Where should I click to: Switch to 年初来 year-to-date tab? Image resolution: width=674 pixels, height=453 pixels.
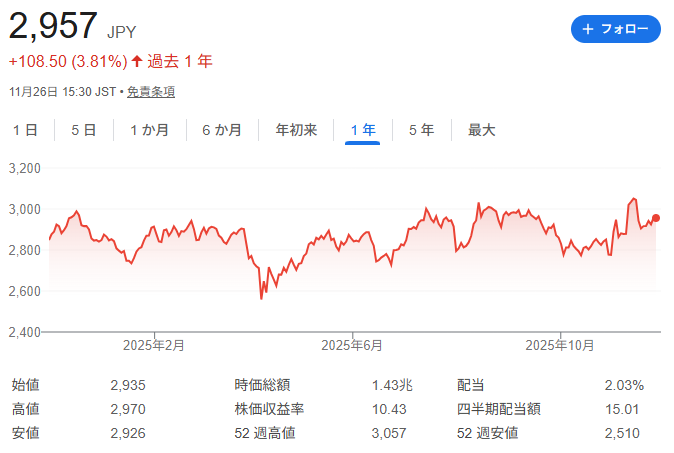click(x=296, y=130)
